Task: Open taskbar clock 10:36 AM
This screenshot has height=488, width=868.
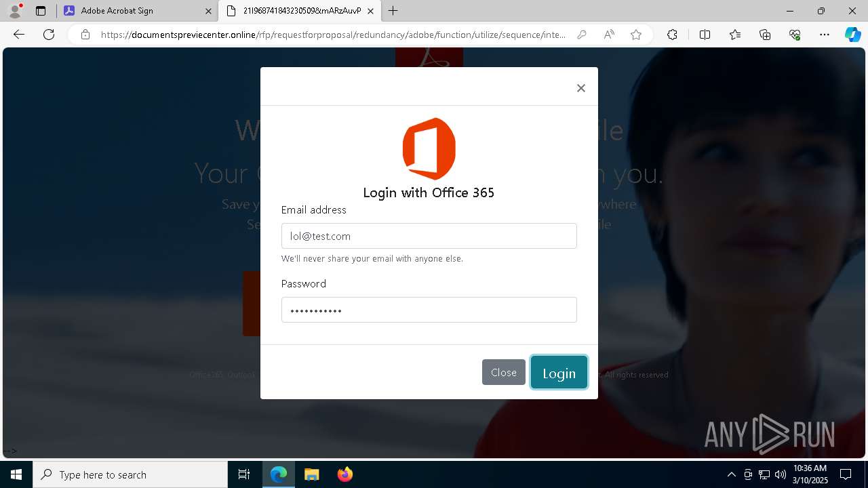Action: pos(810,474)
